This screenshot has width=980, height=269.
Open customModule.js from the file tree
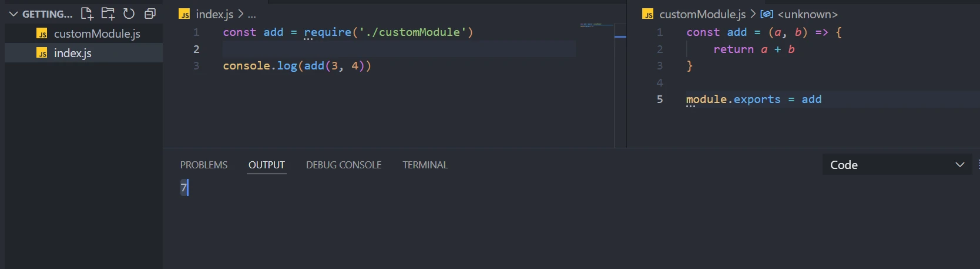pos(97,34)
